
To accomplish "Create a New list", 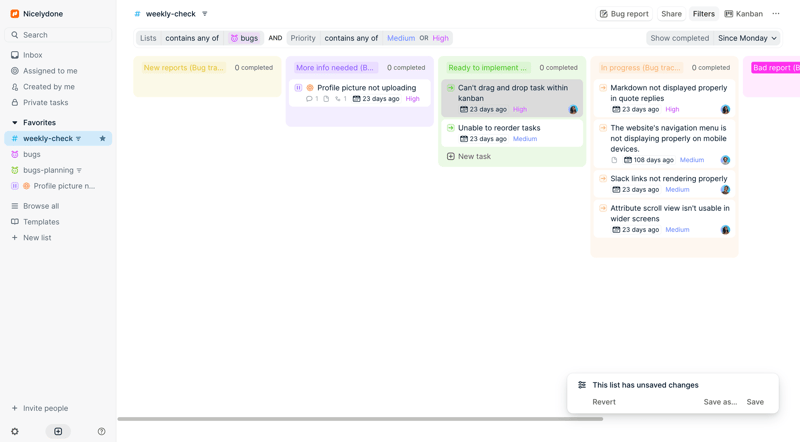I will [58, 237].
